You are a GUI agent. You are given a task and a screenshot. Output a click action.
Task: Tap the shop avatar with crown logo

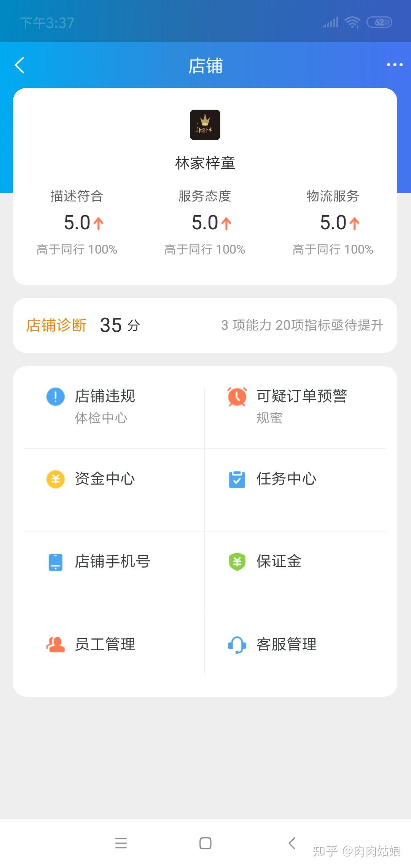coord(205,125)
